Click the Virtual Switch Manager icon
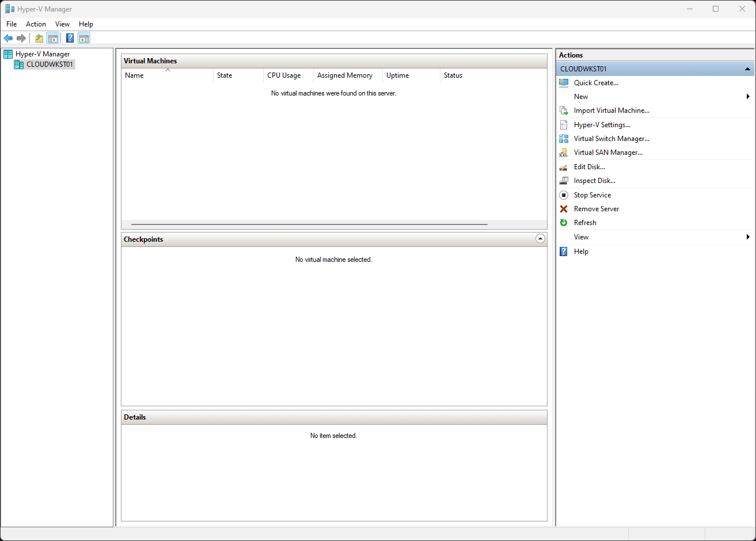This screenshot has height=541, width=756. 564,139
